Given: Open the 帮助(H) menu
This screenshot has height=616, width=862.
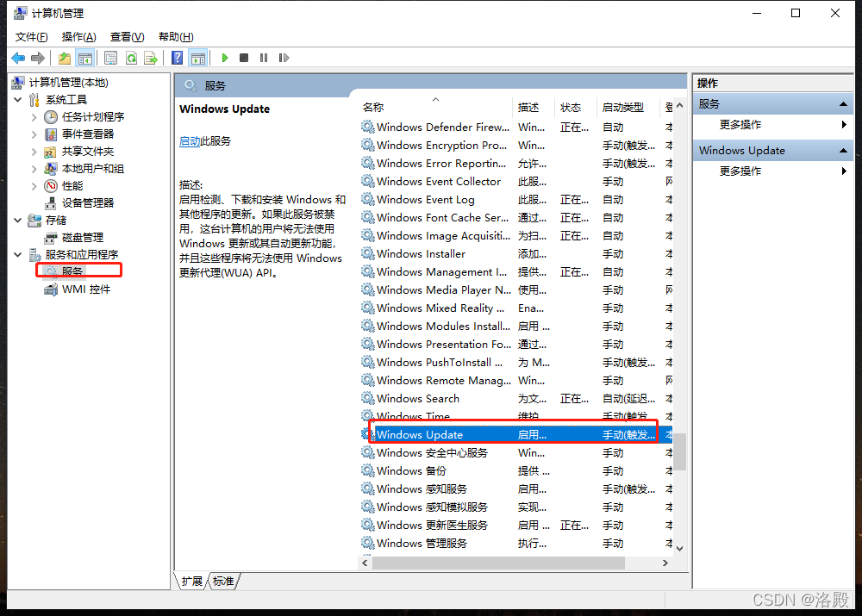Looking at the screenshot, I should [x=176, y=37].
